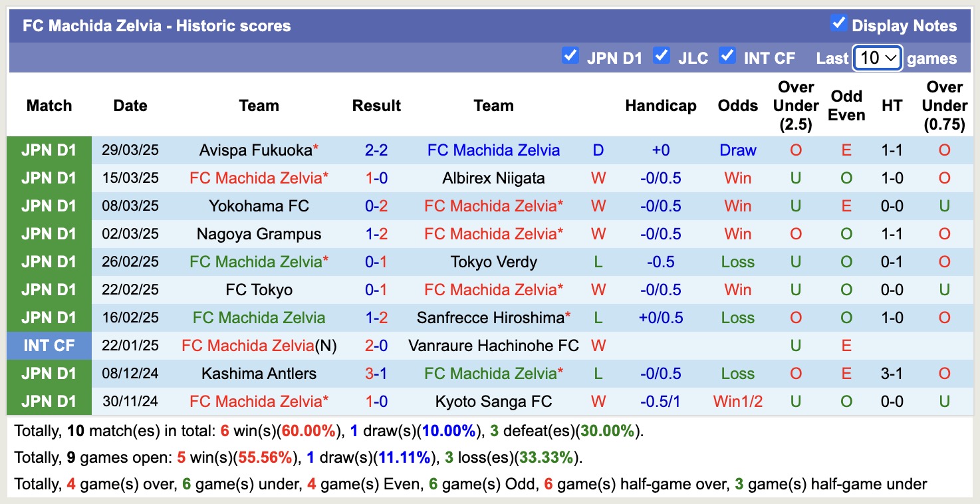Viewport: 980px width, 504px height.
Task: Select the JPN D1 badge on the top row
Action: point(49,150)
